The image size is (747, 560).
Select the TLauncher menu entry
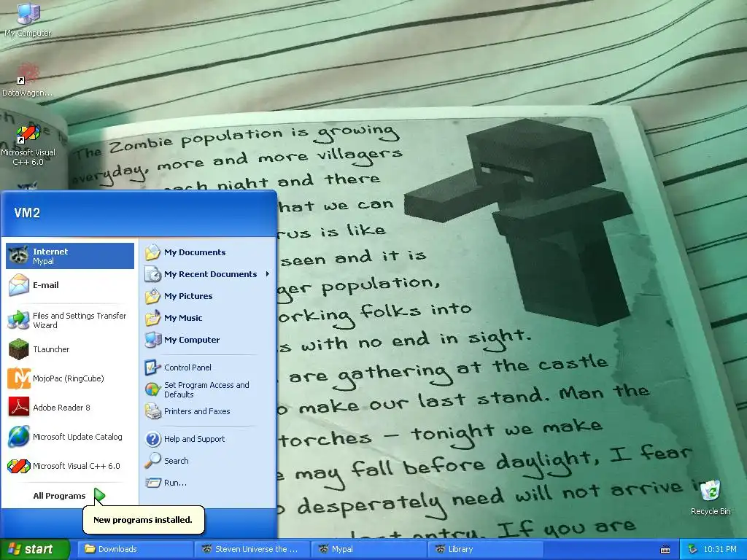[x=70, y=349]
